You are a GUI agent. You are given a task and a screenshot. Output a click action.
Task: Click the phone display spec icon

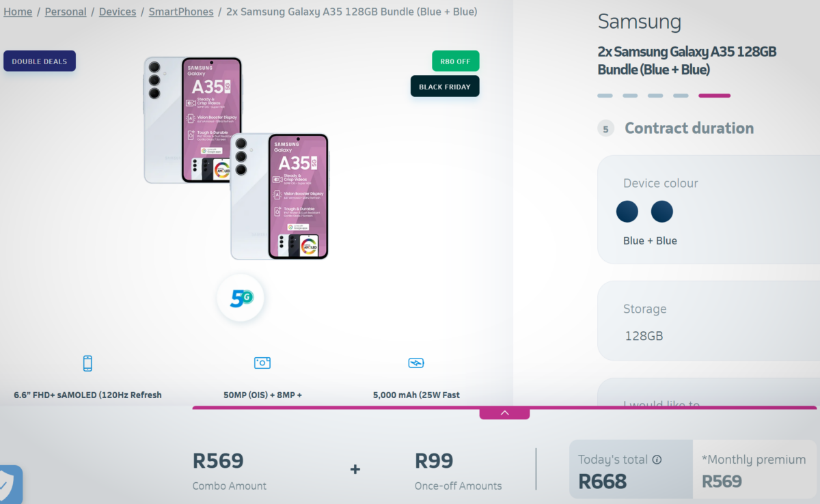(x=87, y=363)
